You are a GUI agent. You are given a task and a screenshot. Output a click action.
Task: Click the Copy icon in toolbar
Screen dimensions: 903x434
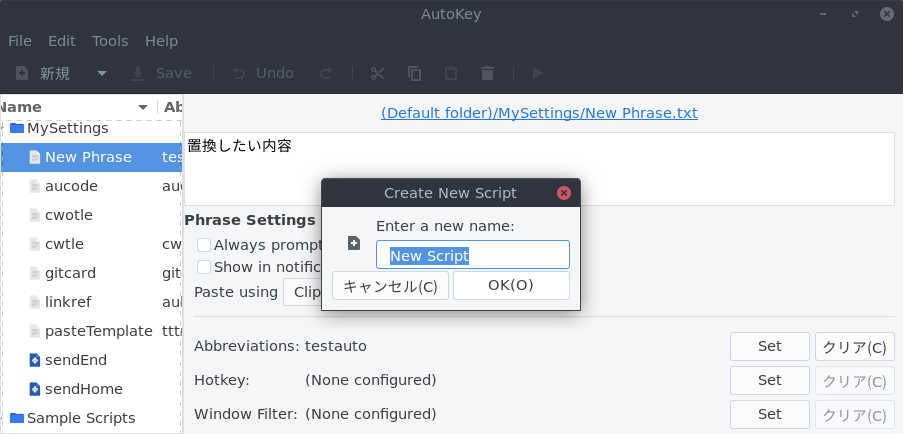pyautogui.click(x=414, y=73)
